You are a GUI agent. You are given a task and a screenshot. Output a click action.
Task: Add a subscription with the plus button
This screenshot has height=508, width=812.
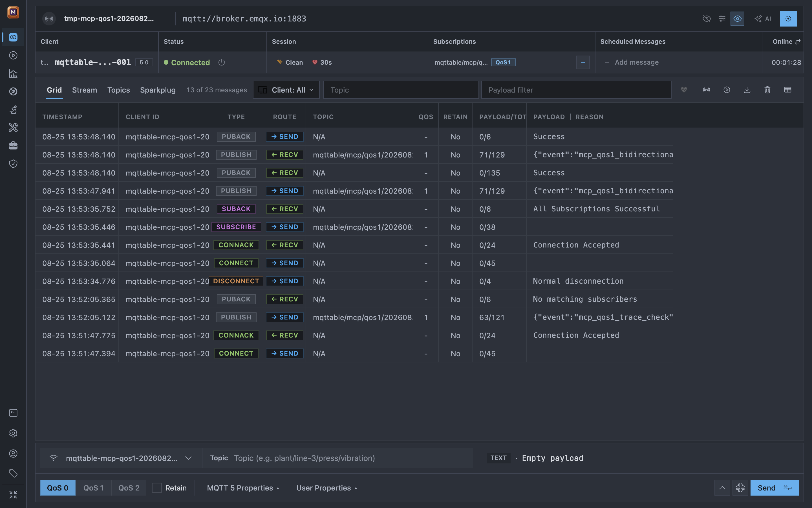tap(583, 62)
